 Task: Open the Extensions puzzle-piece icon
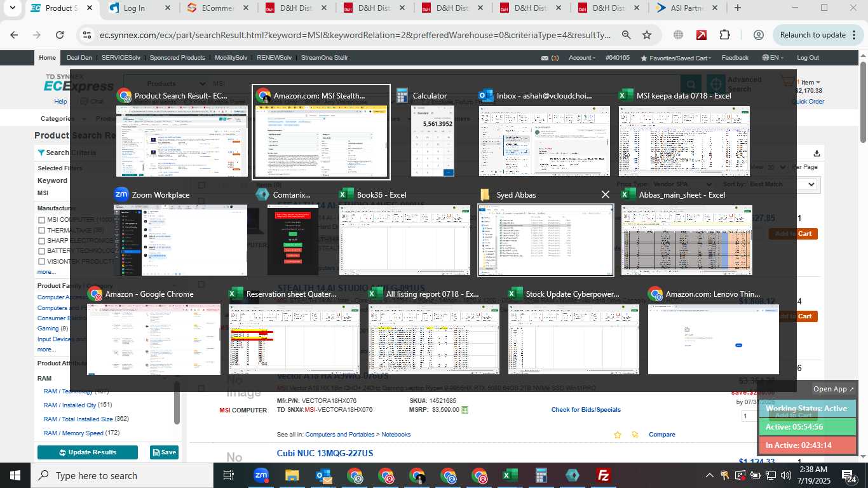[x=725, y=35]
